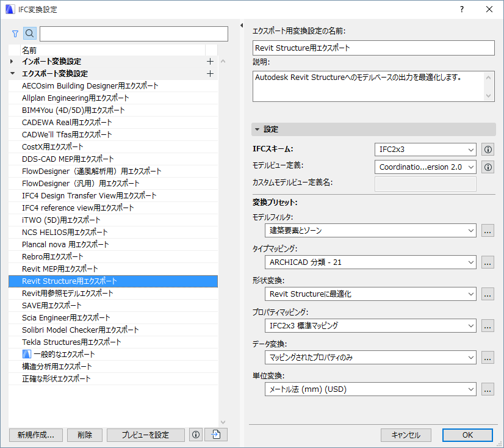Screen dimensions: 504x448
Task: Select Rebro用エクスポート
Action: click(113, 257)
